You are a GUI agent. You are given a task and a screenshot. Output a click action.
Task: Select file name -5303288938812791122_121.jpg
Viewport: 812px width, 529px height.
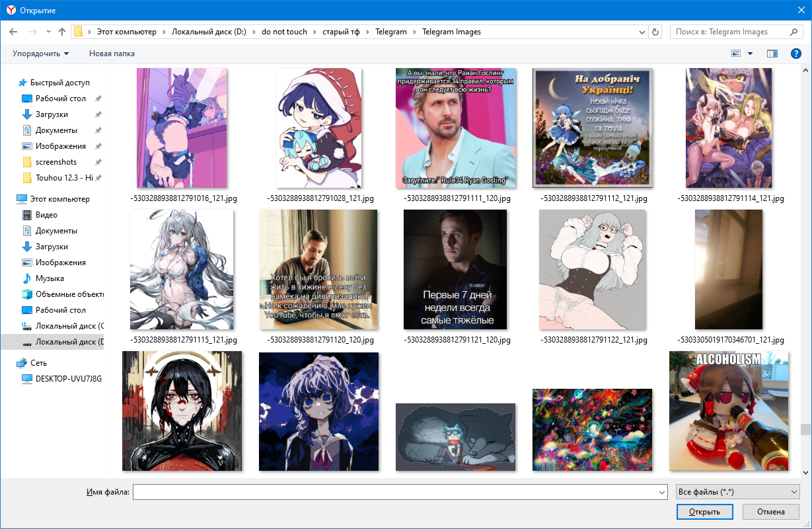pos(593,340)
